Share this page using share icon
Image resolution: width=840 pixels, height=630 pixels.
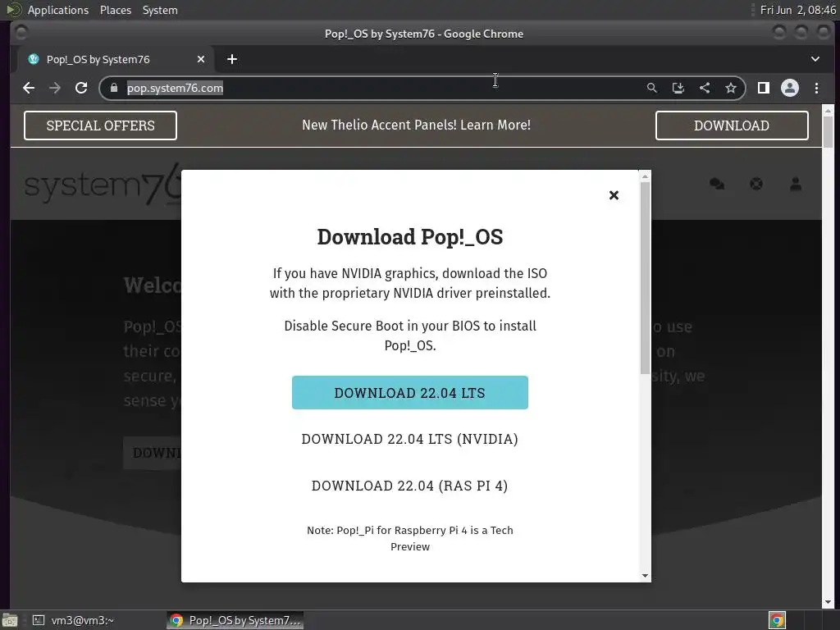(x=705, y=88)
